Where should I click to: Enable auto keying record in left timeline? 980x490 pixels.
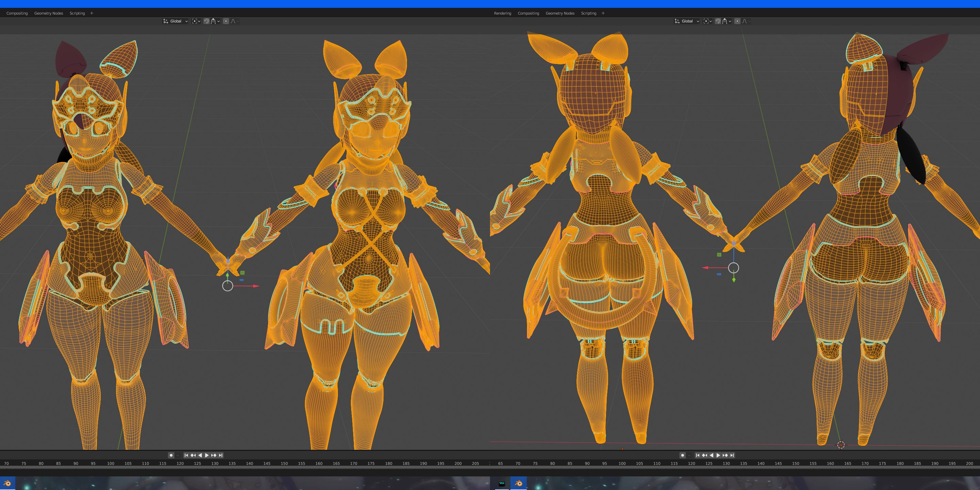pos(171,455)
